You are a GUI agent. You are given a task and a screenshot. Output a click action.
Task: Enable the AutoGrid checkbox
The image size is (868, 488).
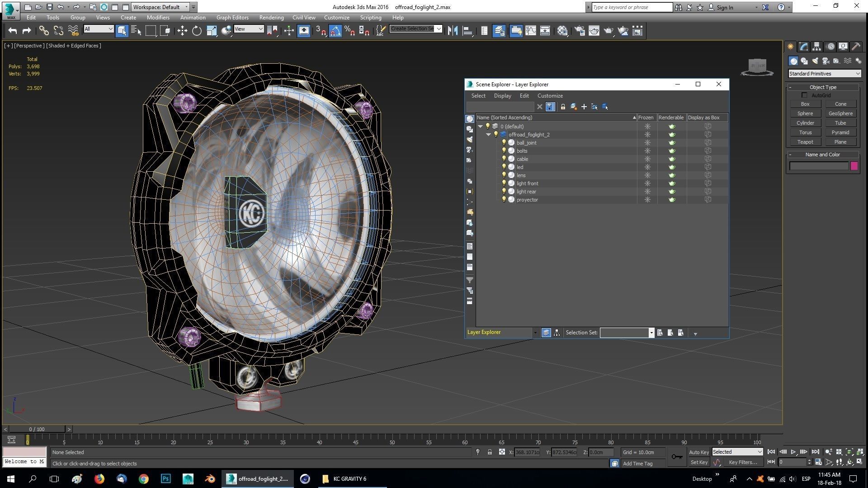coord(804,95)
